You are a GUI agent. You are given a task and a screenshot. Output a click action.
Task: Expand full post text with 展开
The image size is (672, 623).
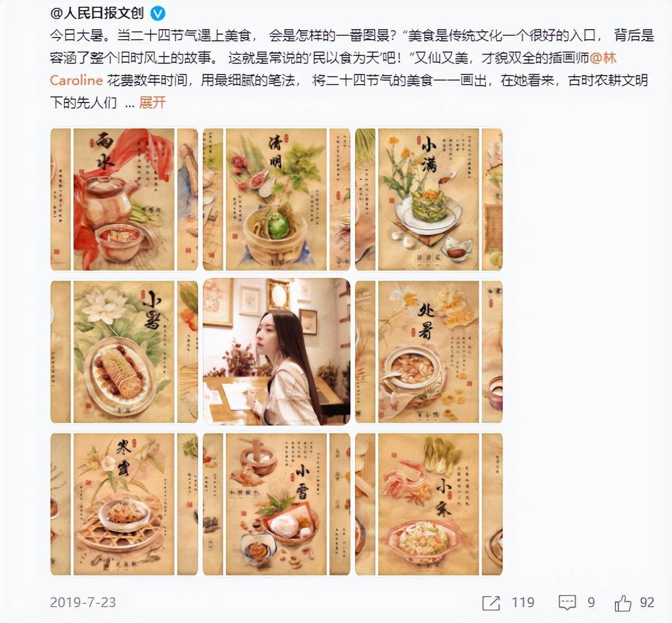pyautogui.click(x=152, y=103)
